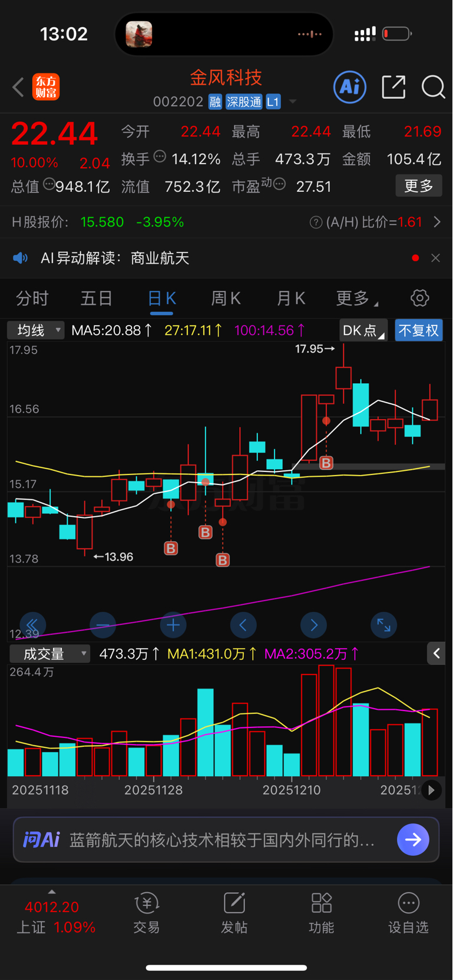The height and width of the screenshot is (980, 453).
Task: Tap the 金风科技 stock title
Action: (x=226, y=78)
